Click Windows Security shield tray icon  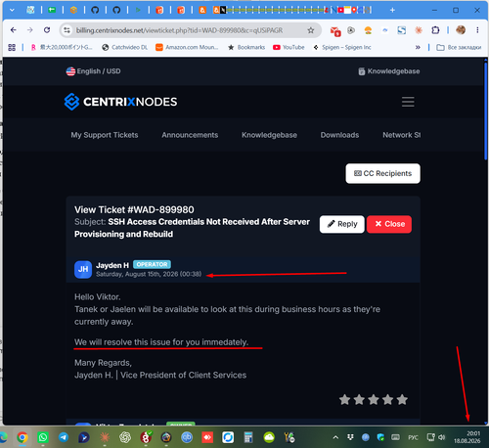pos(380,437)
